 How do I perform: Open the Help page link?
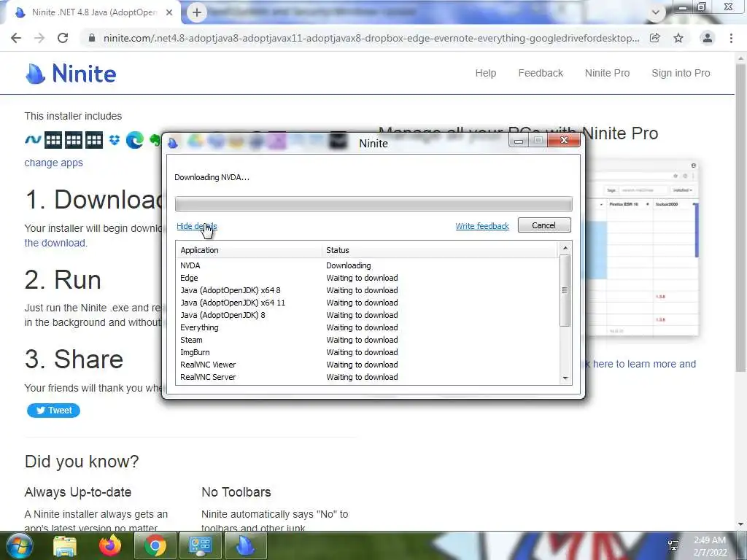485,73
